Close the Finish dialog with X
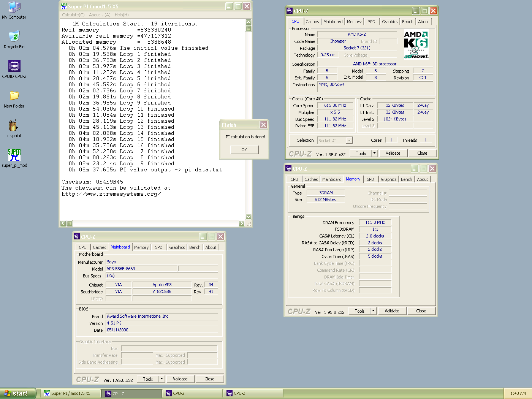Screen dimensions: 532x399 click(263, 125)
